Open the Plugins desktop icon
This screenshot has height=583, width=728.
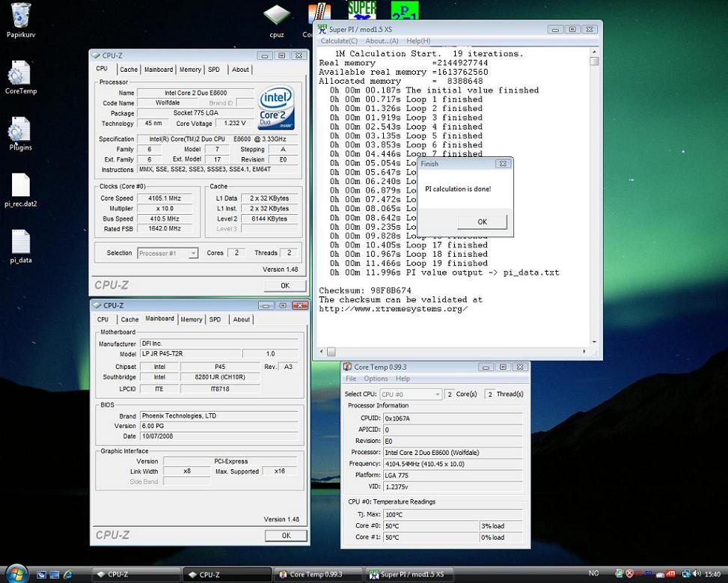pyautogui.click(x=19, y=129)
